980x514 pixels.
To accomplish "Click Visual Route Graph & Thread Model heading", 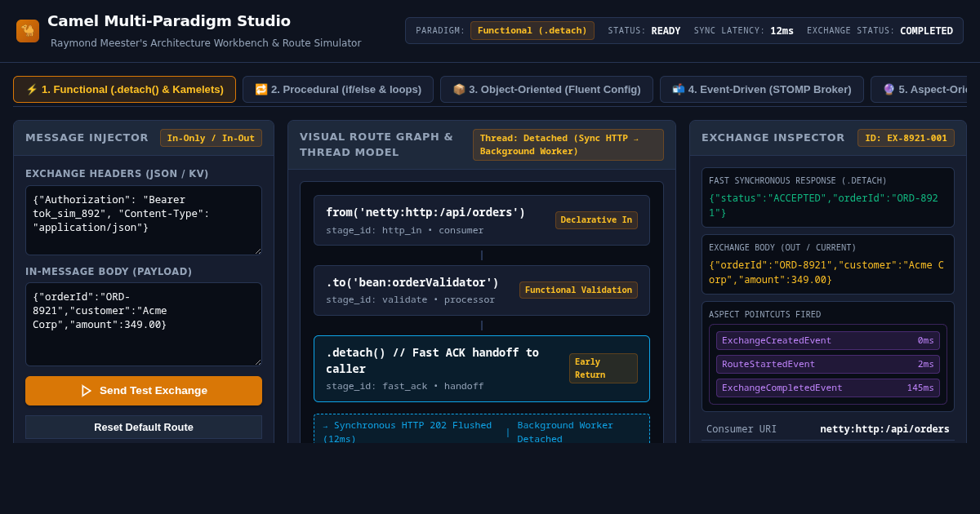I will [376, 144].
